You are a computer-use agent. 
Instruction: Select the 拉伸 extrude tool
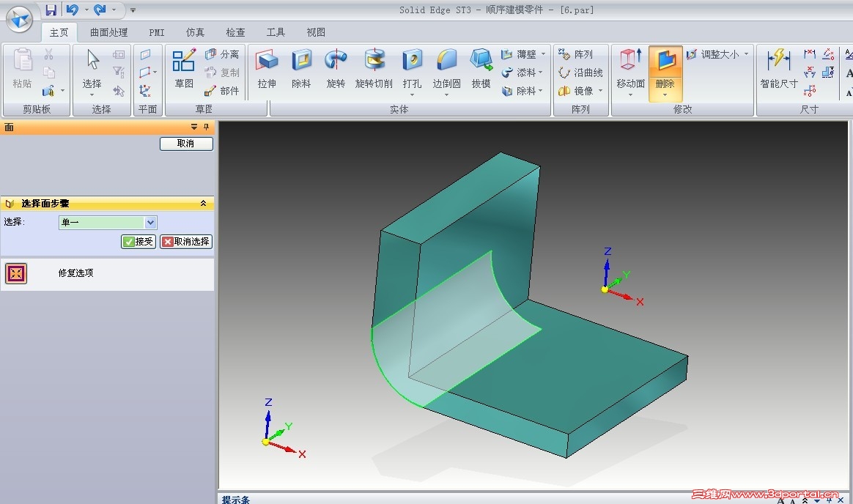(x=267, y=69)
